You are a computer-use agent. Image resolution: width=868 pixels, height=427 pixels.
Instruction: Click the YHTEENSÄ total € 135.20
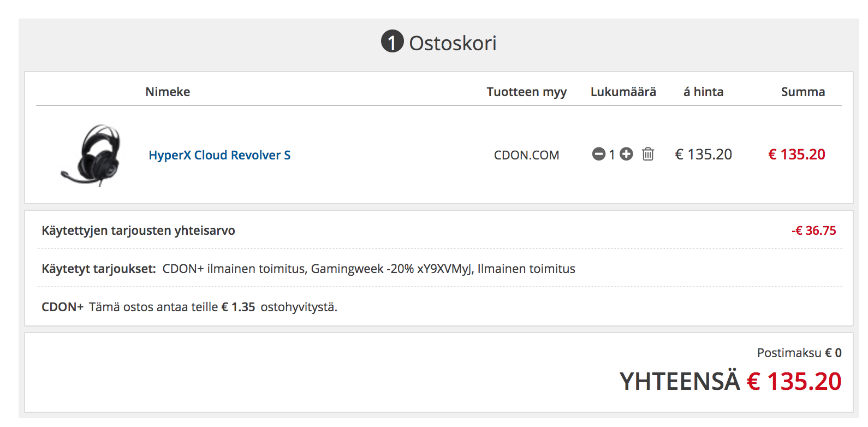pos(730,381)
